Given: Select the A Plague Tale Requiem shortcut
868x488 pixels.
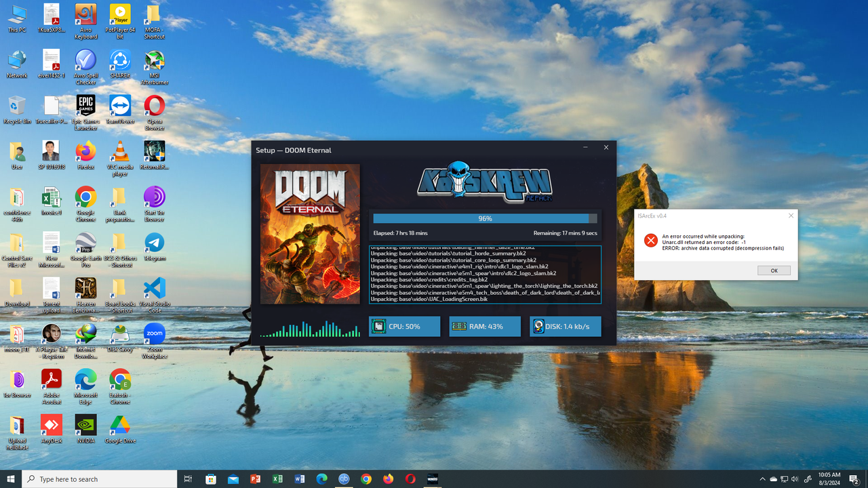Looking at the screenshot, I should click(x=52, y=341).
